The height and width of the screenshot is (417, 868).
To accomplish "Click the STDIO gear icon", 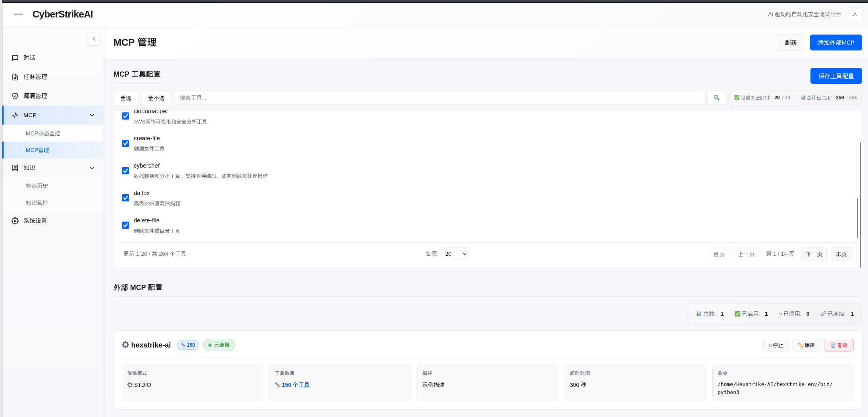I will point(130,385).
